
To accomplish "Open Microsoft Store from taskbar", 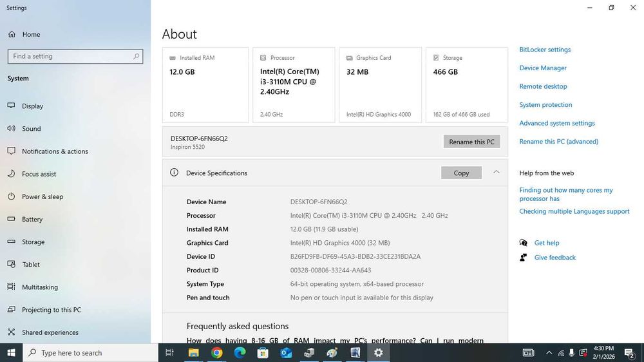I will coord(263,352).
